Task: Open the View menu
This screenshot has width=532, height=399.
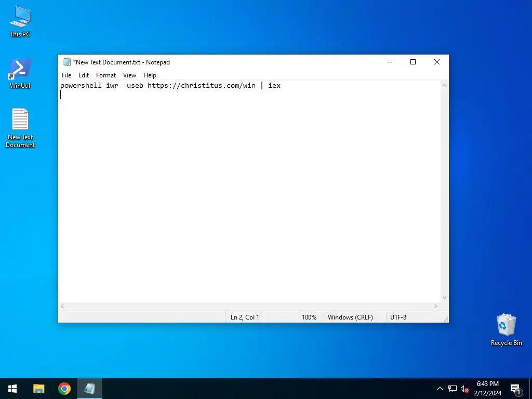Action: tap(129, 75)
